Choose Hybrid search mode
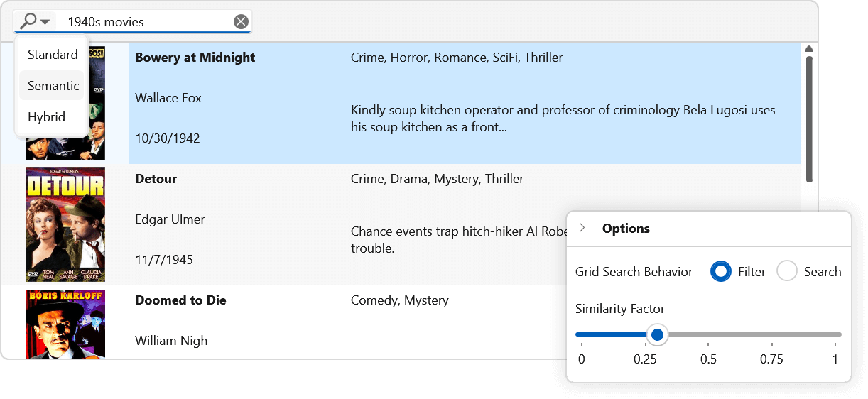This screenshot has width=868, height=399. pyautogui.click(x=46, y=117)
